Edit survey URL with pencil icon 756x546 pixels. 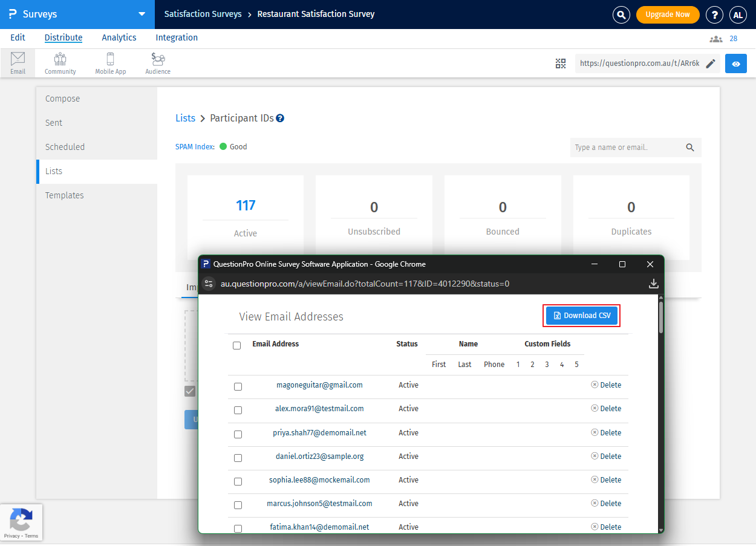click(x=711, y=63)
